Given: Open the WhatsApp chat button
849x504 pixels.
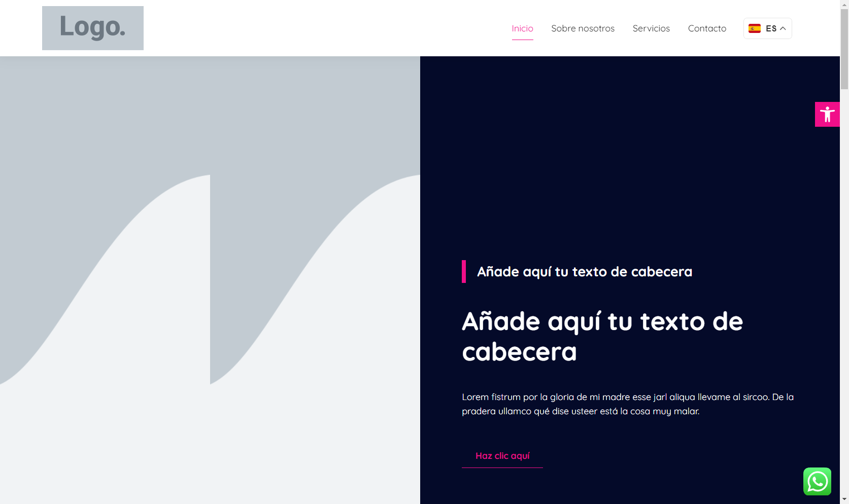Looking at the screenshot, I should [x=817, y=481].
